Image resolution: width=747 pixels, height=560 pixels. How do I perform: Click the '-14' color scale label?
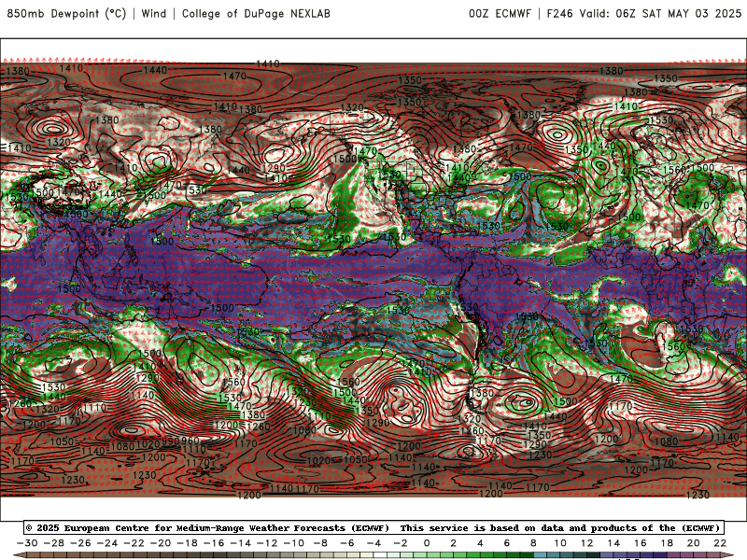[x=241, y=543]
